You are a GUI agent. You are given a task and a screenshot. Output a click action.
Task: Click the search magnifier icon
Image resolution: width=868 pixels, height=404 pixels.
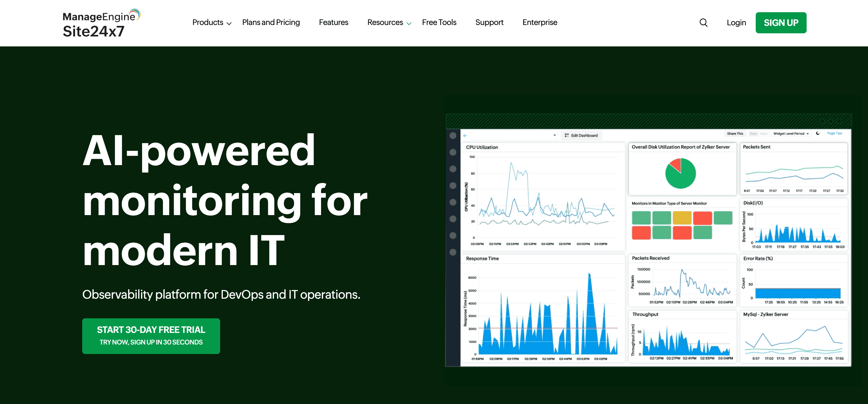pos(703,23)
